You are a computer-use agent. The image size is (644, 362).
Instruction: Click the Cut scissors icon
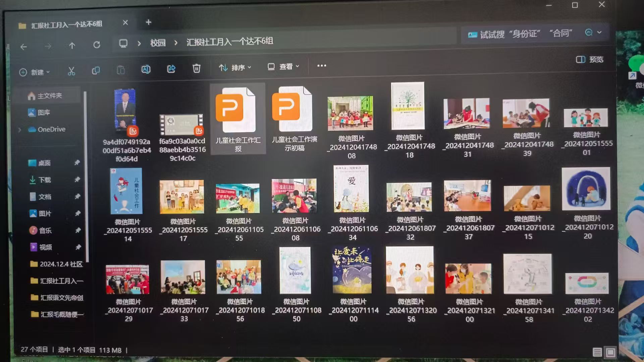pos(71,71)
